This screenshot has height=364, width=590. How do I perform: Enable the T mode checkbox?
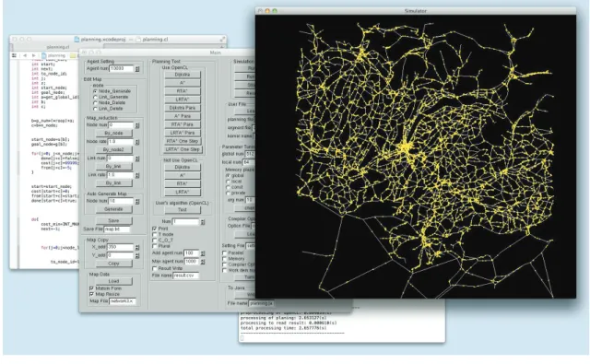(x=154, y=234)
